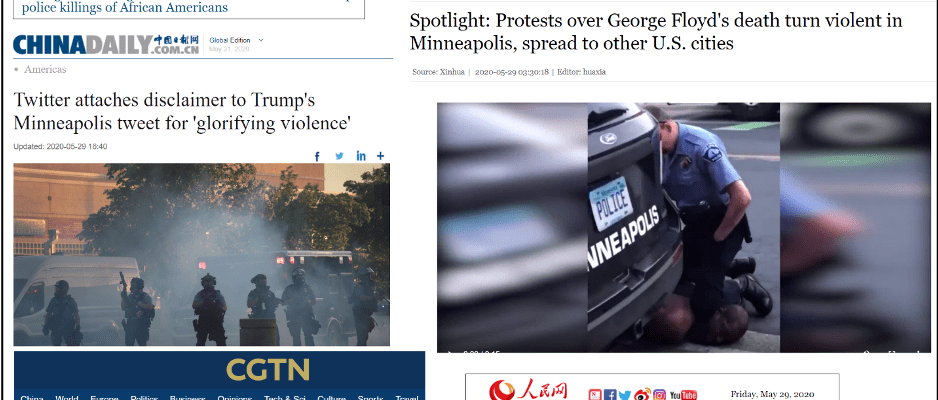938x400 pixels.
Task: Open the YouTube icon in People's Daily header
Action: (x=683, y=395)
